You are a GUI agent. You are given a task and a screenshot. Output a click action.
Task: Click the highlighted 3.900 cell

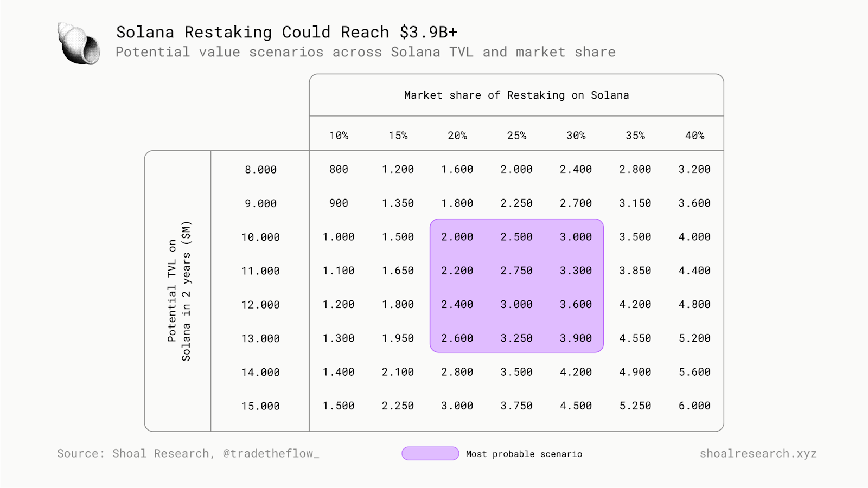[576, 338]
